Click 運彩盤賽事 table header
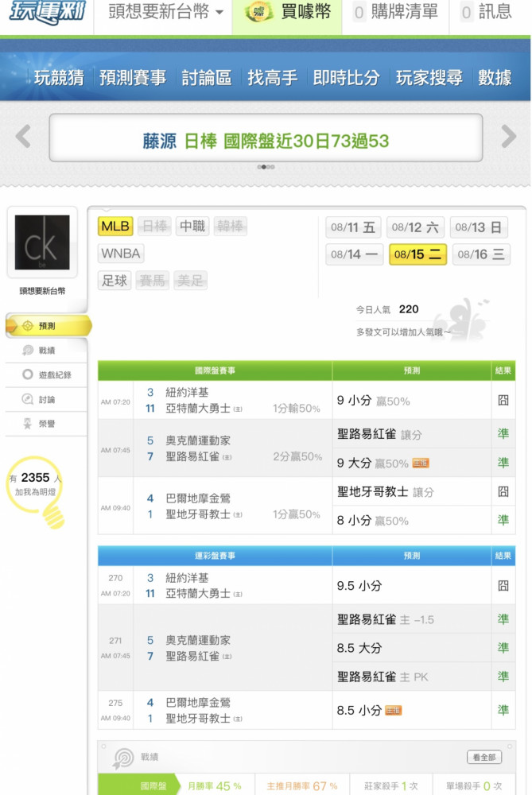Viewport: 532px width, 795px height. 215,556
